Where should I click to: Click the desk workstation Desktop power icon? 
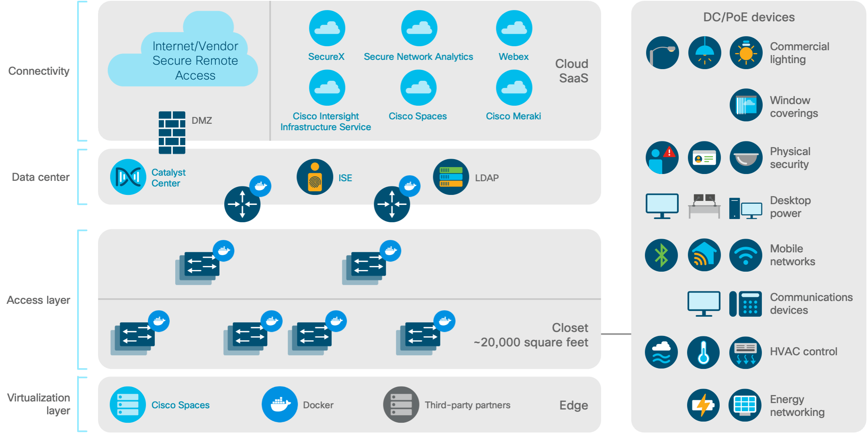704,206
